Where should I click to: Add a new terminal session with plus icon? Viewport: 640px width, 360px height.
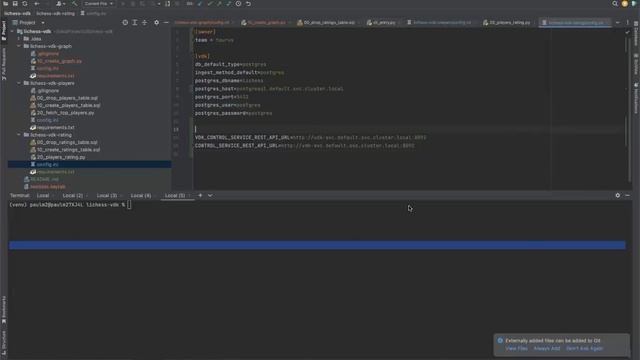(x=200, y=196)
